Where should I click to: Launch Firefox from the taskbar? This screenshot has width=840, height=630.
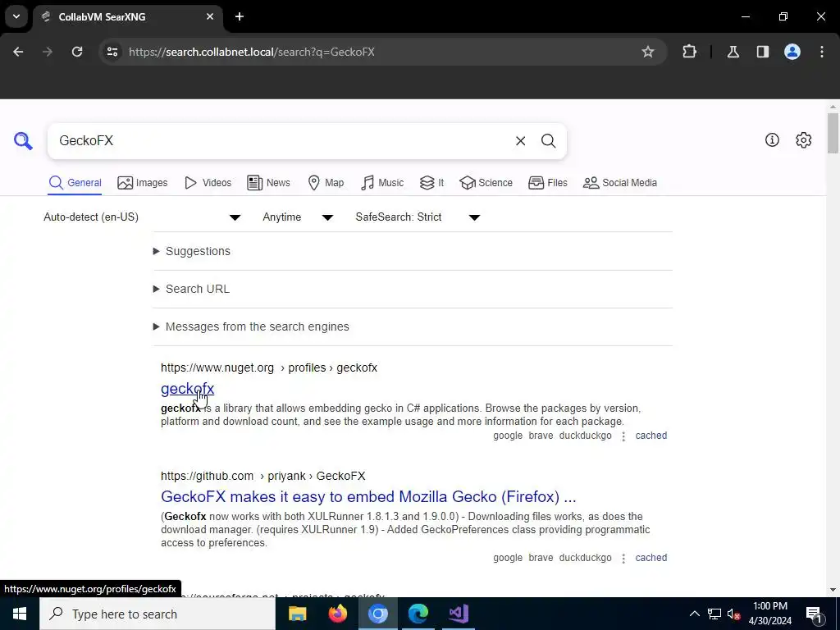(337, 614)
